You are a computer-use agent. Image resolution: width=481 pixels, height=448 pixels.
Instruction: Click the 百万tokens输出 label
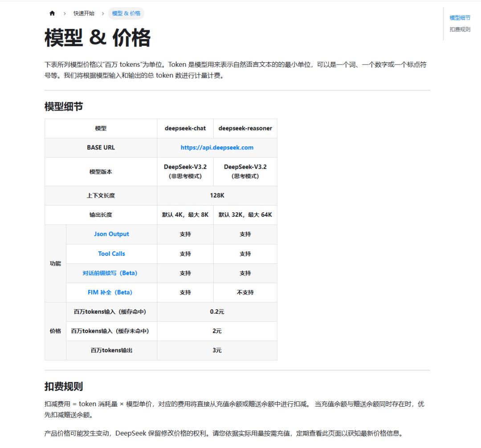tap(112, 350)
